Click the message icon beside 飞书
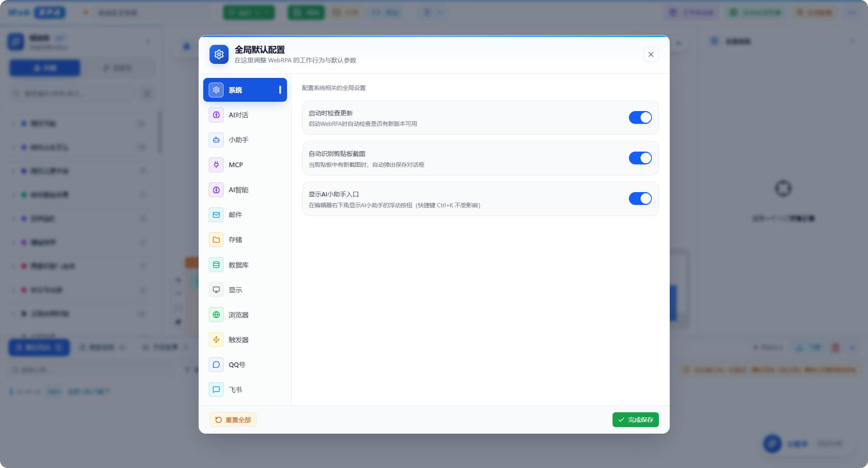Viewport: 868px width, 468px height. coord(216,390)
